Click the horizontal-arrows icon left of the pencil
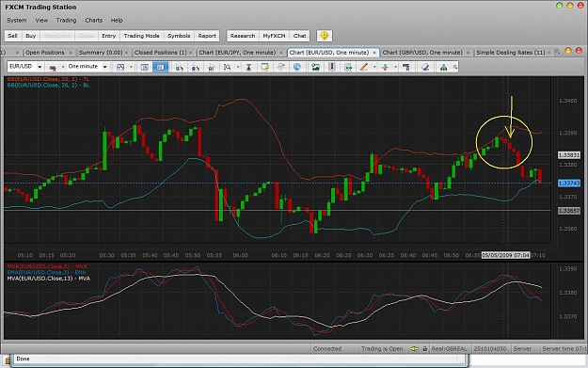This screenshot has height=368, width=588. 347,67
